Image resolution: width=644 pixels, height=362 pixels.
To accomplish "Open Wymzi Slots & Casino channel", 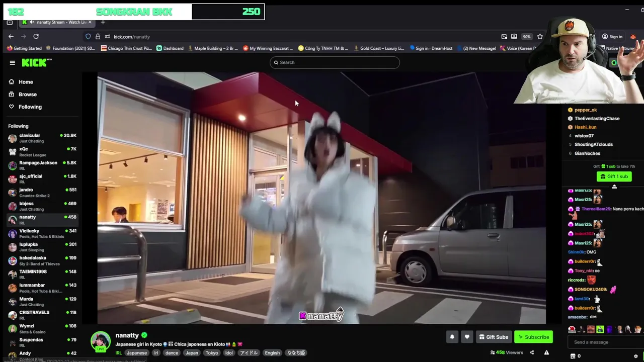I will click(42, 328).
